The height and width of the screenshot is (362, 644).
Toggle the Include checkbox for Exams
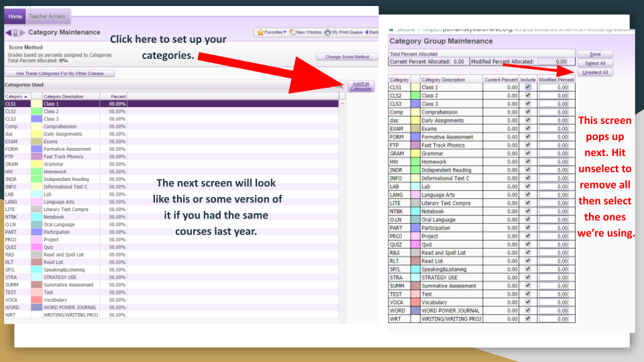pyautogui.click(x=528, y=129)
